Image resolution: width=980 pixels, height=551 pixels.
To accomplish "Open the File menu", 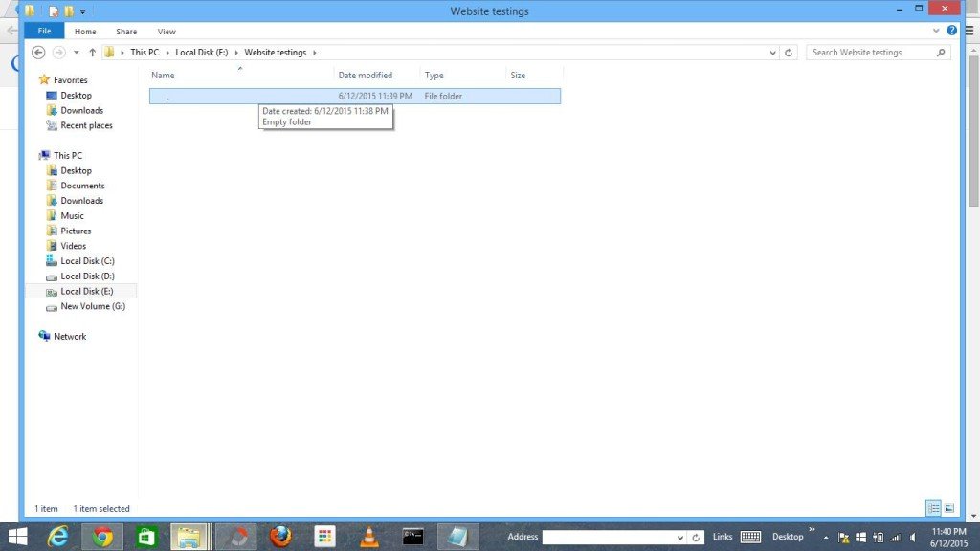I will pos(44,32).
